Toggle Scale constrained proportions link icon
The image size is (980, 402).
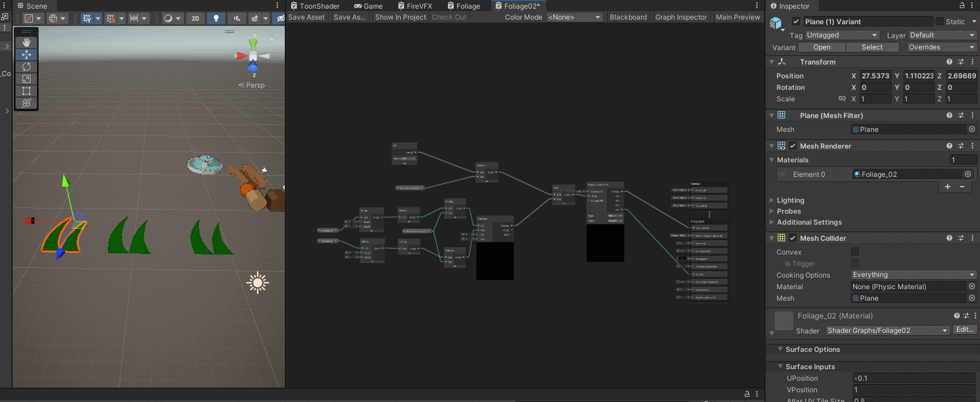coord(842,99)
